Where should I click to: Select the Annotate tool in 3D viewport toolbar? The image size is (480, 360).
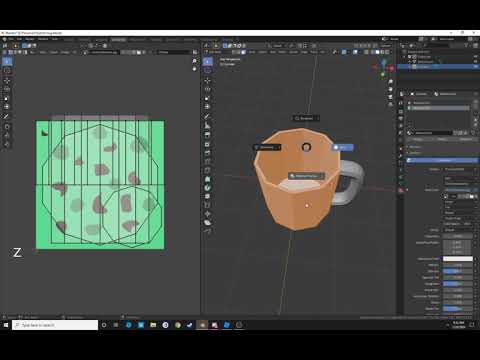tap(207, 117)
